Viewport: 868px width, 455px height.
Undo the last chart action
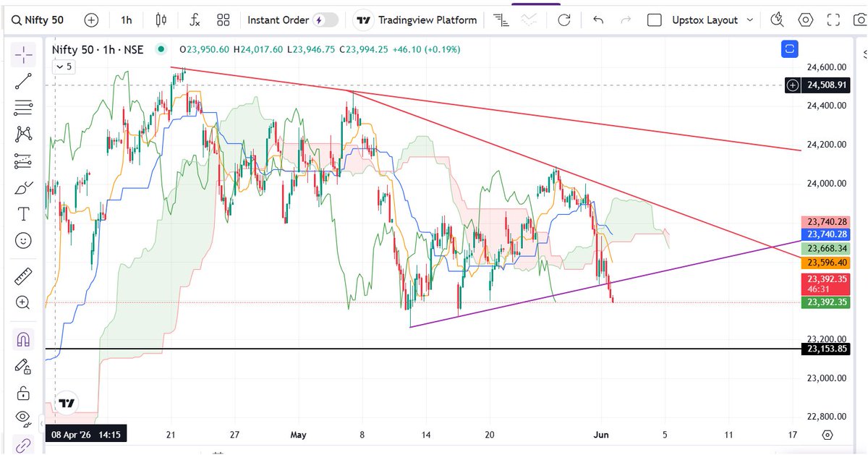[x=597, y=20]
